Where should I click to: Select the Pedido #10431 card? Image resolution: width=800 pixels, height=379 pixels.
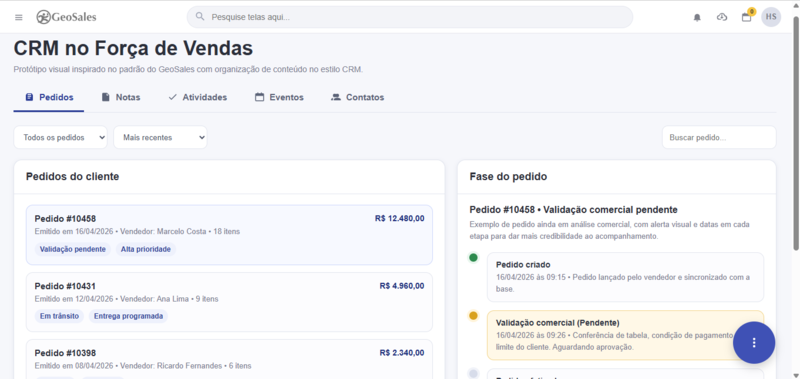pyautogui.click(x=229, y=302)
